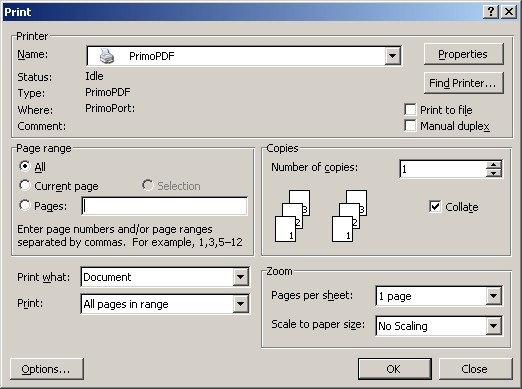The image size is (522, 389).
Task: Click the collated pages preview icon on left
Action: (292, 216)
